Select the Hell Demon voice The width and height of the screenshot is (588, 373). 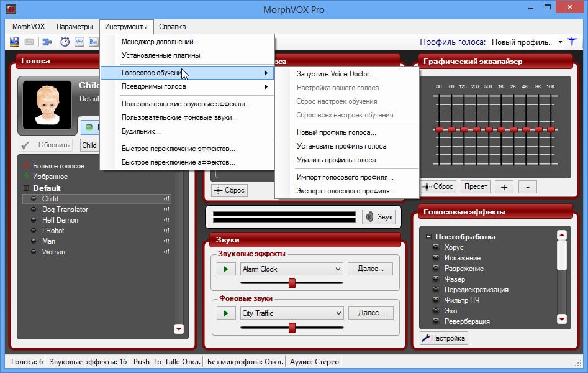coord(97,219)
